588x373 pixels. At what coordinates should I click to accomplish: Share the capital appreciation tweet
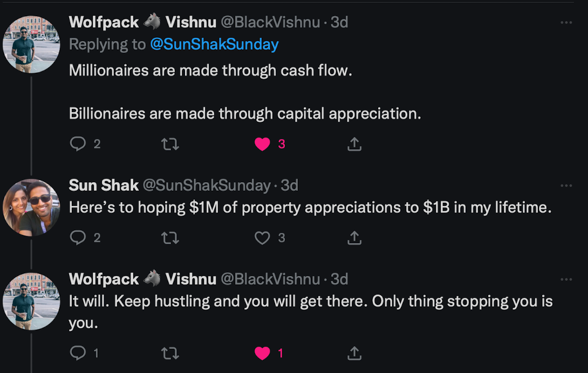[354, 144]
